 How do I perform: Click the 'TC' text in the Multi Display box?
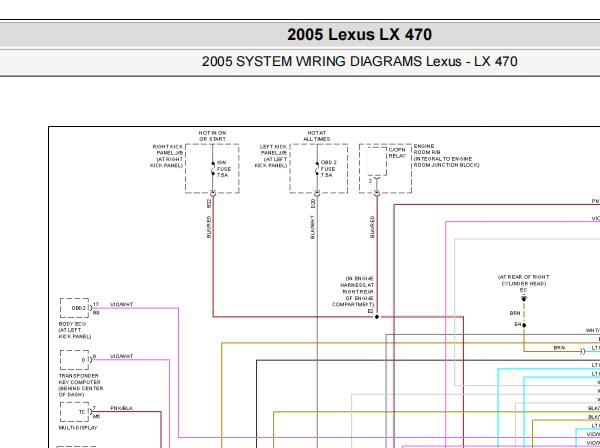tap(82, 412)
